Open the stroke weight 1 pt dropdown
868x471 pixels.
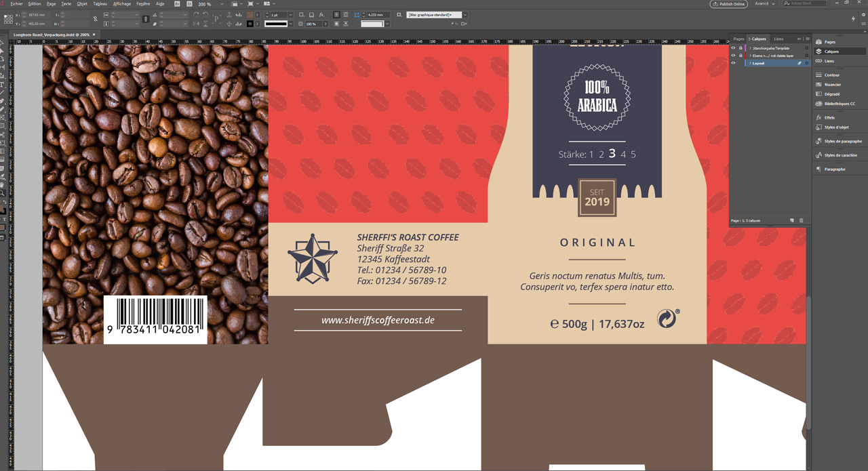tap(290, 14)
